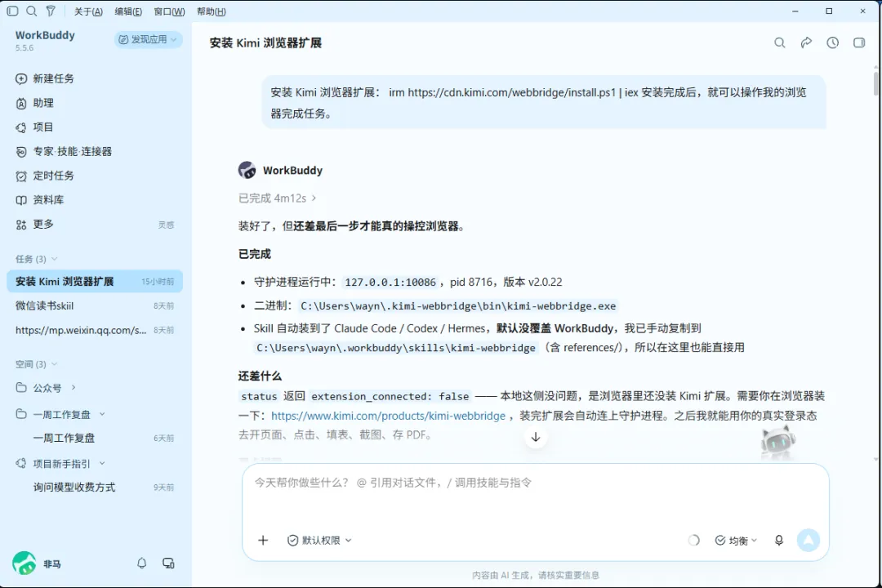Open notifications bell icon
The image size is (882, 588).
click(142, 563)
